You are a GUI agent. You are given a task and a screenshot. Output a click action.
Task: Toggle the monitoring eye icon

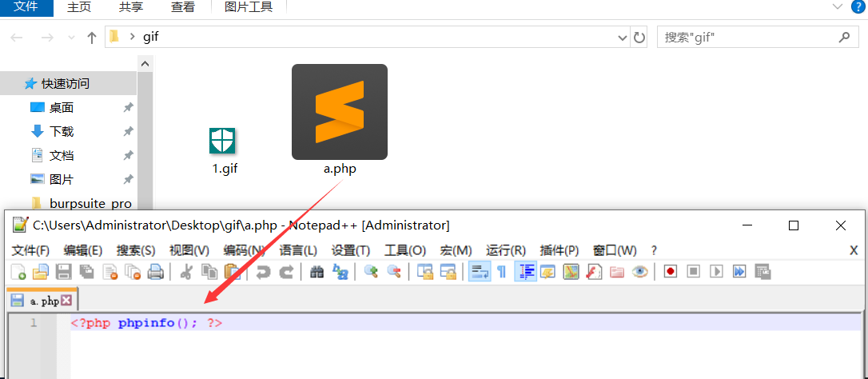click(x=640, y=272)
